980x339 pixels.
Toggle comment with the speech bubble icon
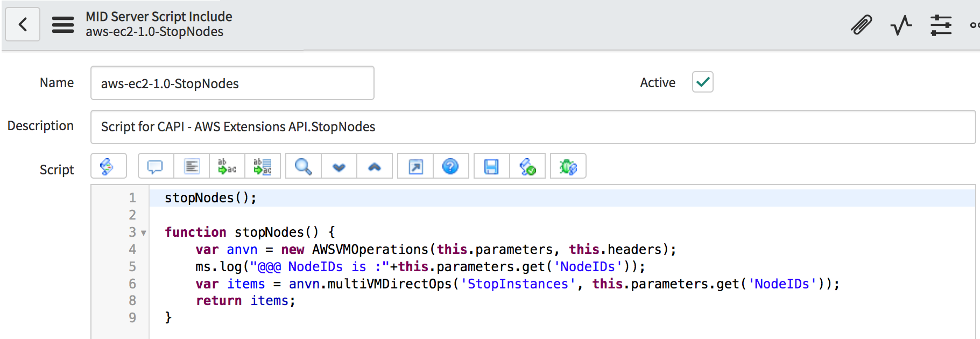(x=156, y=166)
